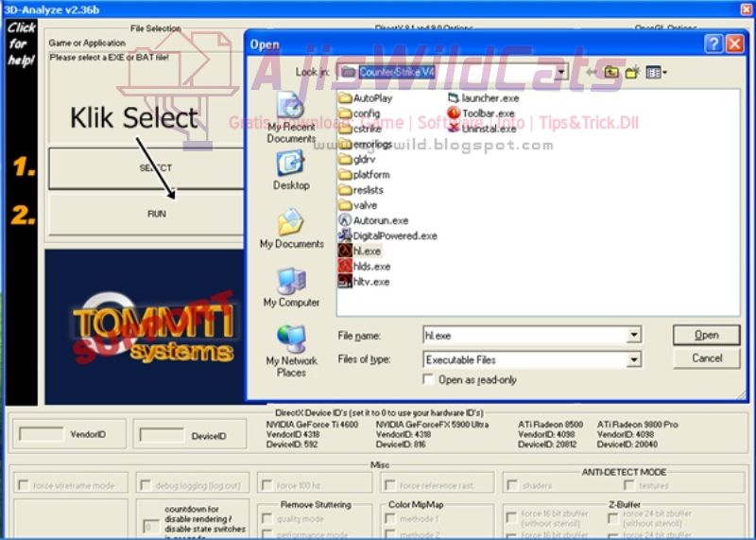Expand the File name dropdown
The width and height of the screenshot is (756, 540).
click(634, 335)
